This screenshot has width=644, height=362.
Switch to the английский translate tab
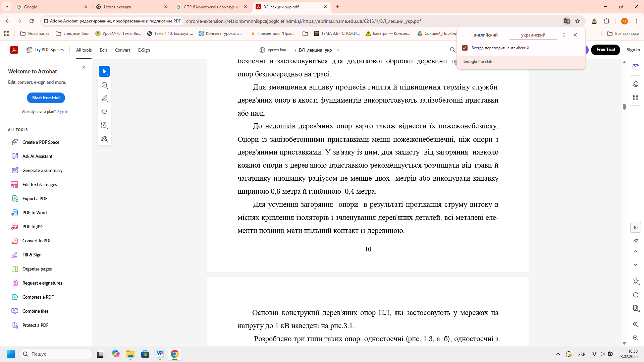coord(486,35)
